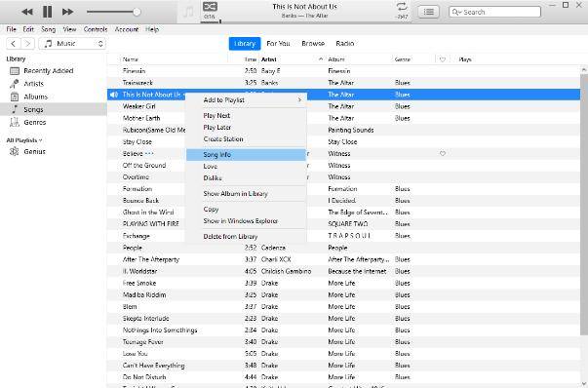588x388 pixels.
Task: Open the Artists sidebar view
Action: (x=34, y=84)
